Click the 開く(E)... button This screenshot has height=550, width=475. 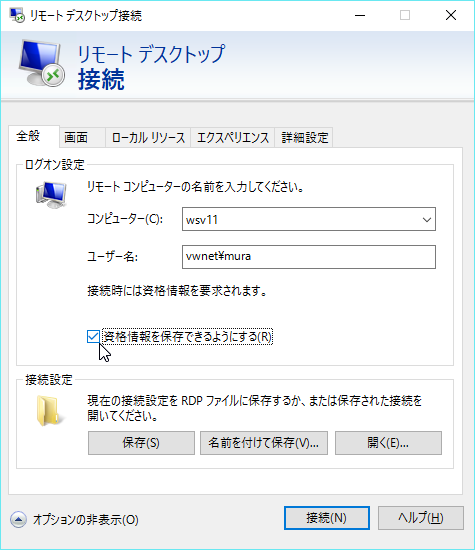tap(388, 443)
